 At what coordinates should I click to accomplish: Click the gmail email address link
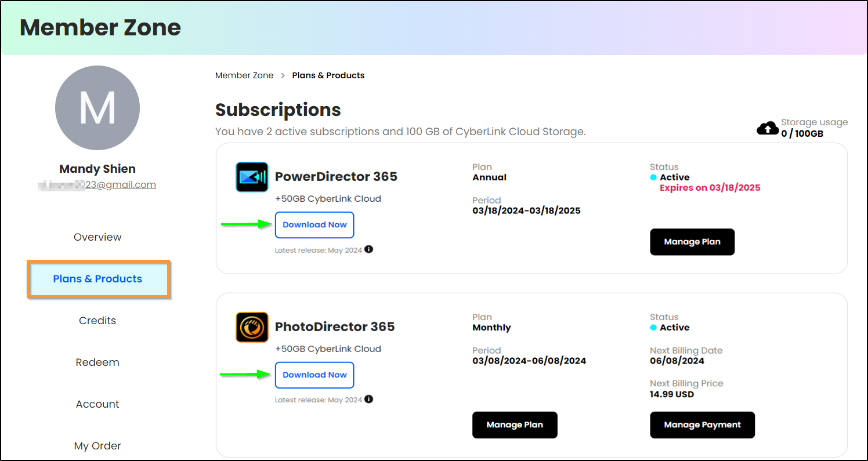97,185
